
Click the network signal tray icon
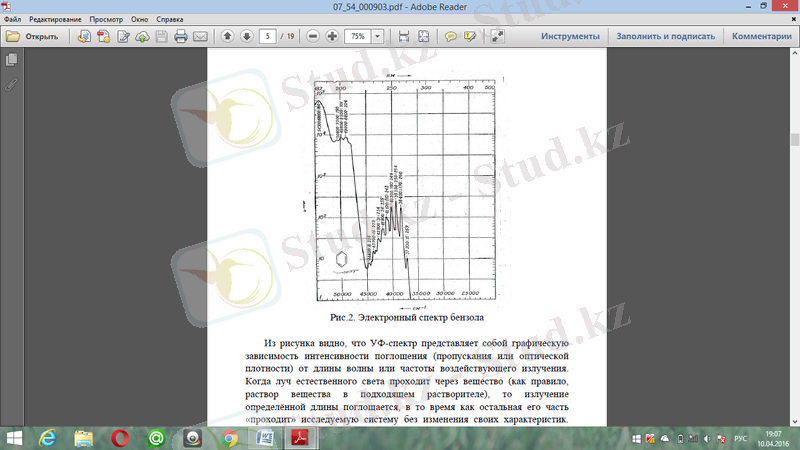(693, 439)
